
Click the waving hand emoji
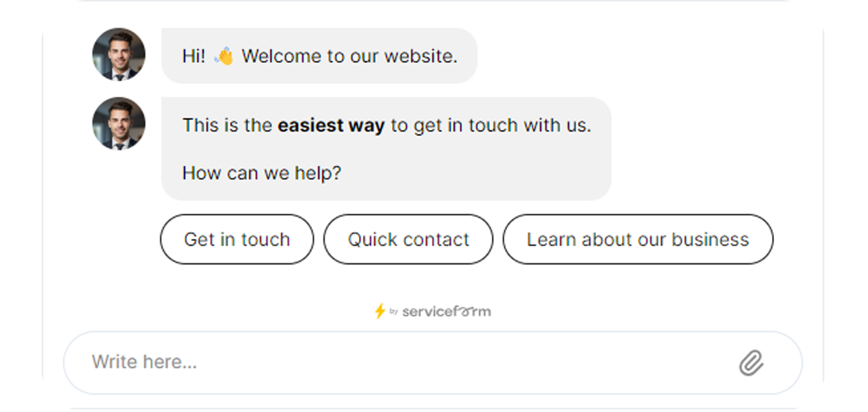pyautogui.click(x=224, y=56)
